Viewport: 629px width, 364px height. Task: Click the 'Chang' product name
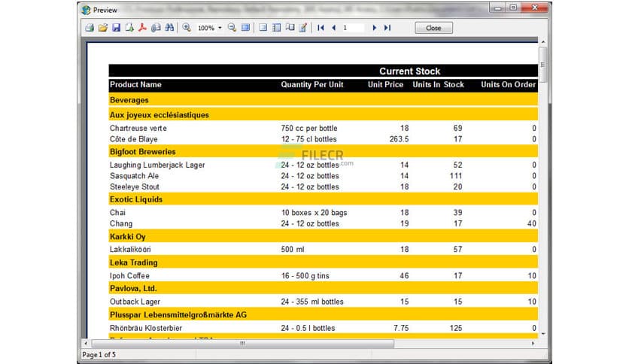pos(121,223)
